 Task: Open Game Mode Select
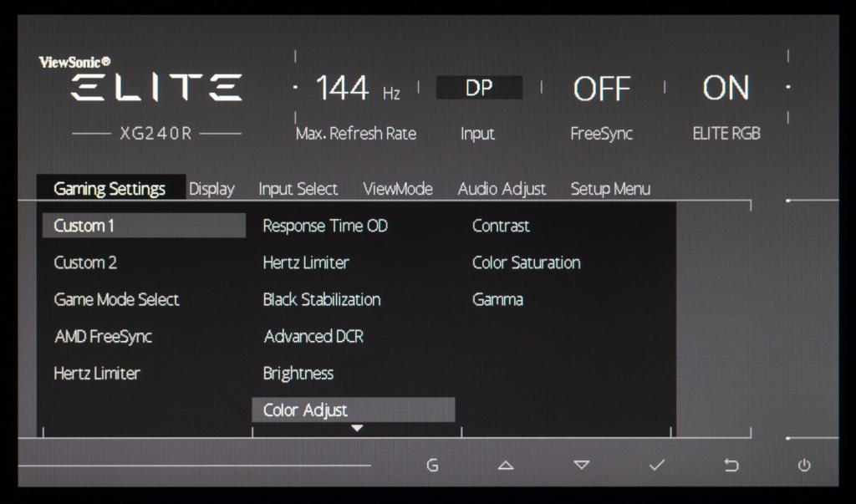pos(116,299)
